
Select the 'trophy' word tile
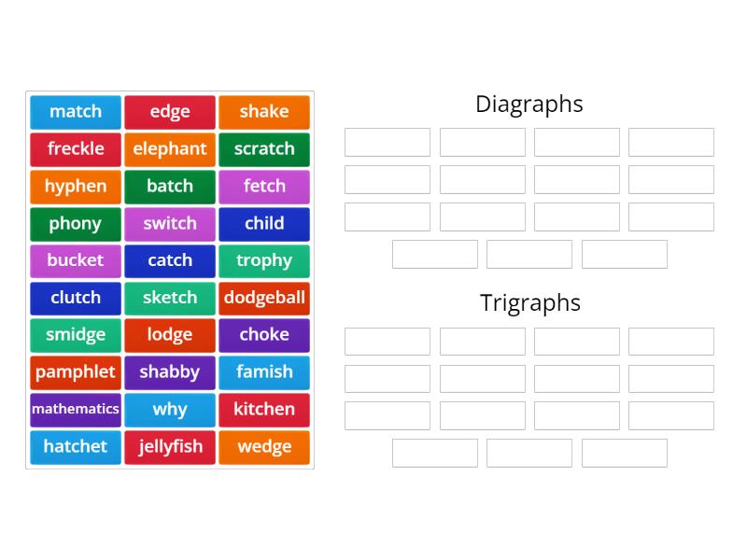pyautogui.click(x=264, y=260)
